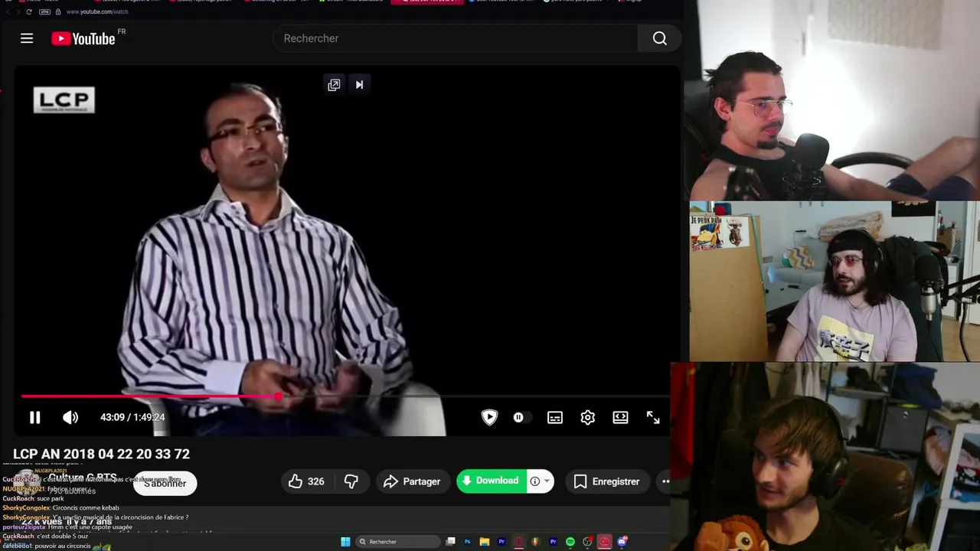Image resolution: width=980 pixels, height=551 pixels.
Task: Reload the page in the browser
Action: 29,11
